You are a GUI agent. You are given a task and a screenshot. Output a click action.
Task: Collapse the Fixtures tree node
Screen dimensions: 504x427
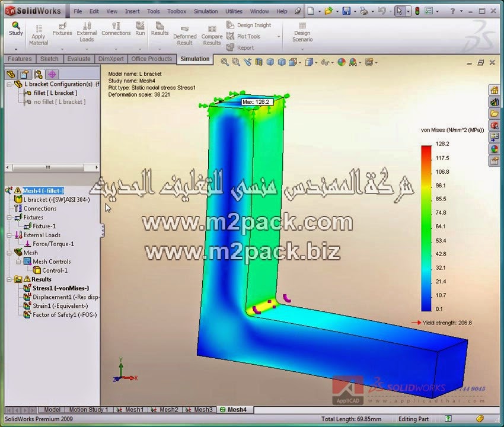[9, 218]
